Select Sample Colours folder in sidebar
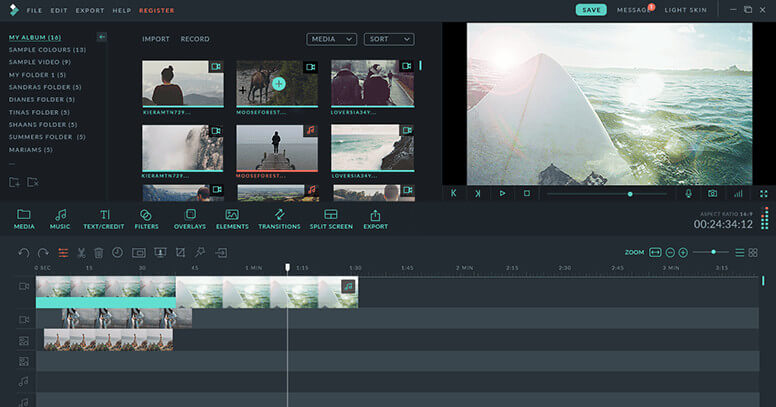776x407 pixels. click(x=48, y=50)
